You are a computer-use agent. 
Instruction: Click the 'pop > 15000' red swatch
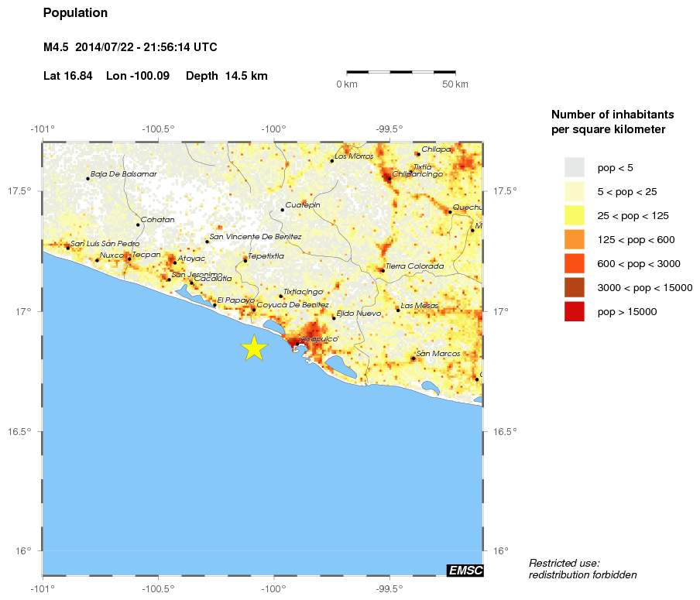pos(574,312)
